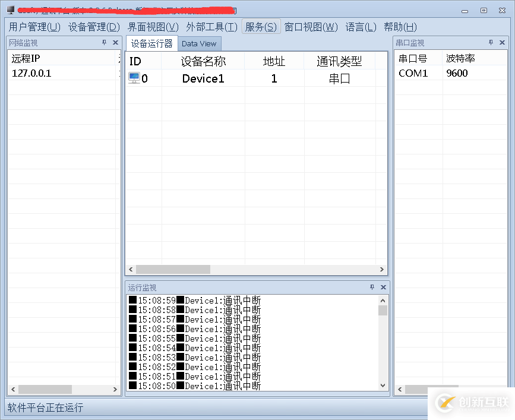
Task: Switch to the Data View tab
Action: [x=199, y=43]
